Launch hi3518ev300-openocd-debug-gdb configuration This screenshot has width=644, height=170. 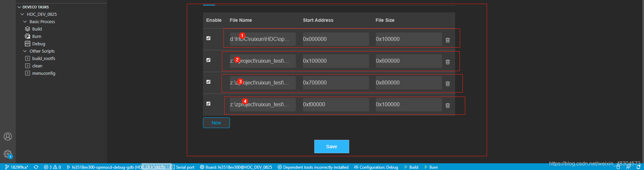pyautogui.click(x=116, y=167)
